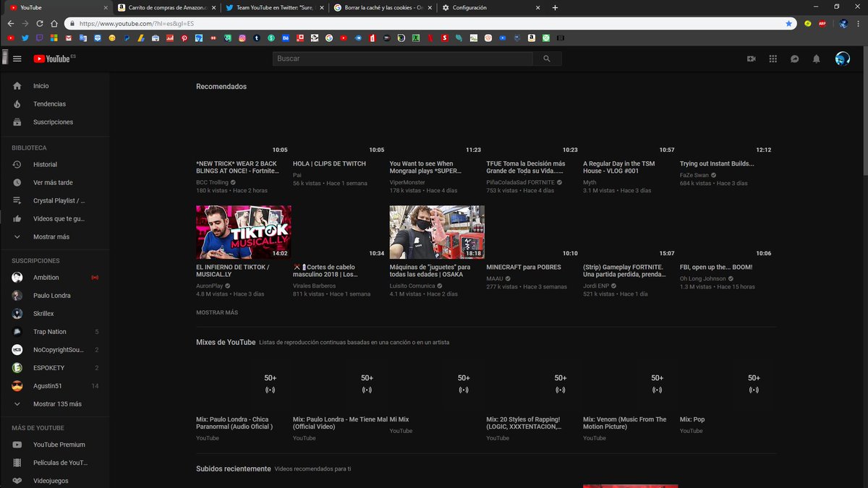Open the YouTube account avatar menu
The height and width of the screenshot is (488, 868).
842,59
